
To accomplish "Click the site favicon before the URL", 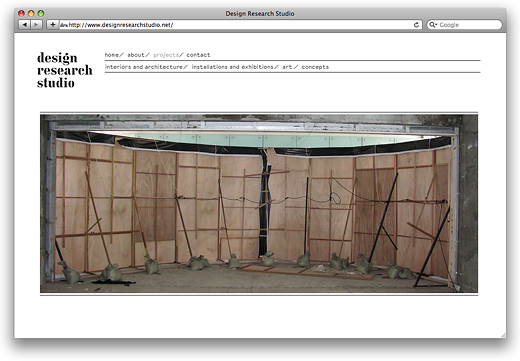I will click(64, 25).
